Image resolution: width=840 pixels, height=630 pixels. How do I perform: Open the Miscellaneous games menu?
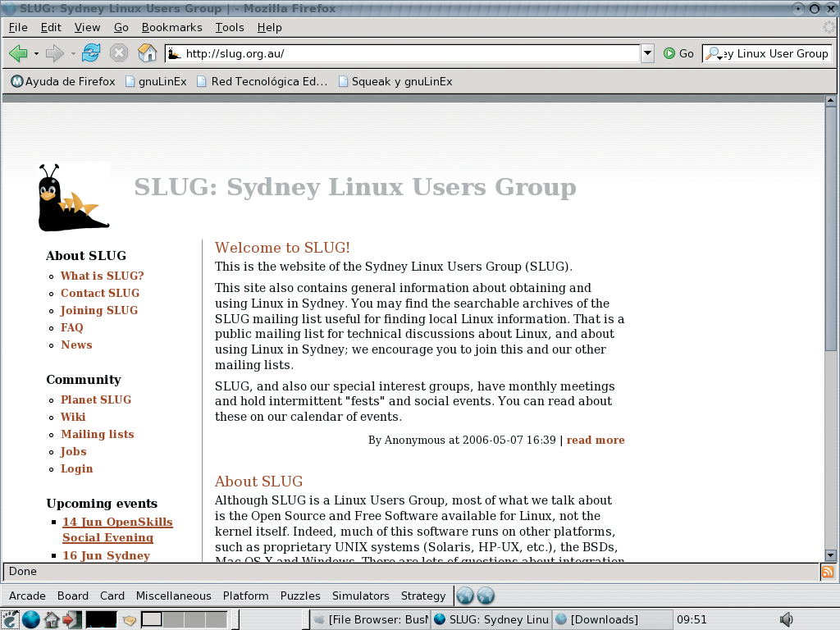point(174,596)
